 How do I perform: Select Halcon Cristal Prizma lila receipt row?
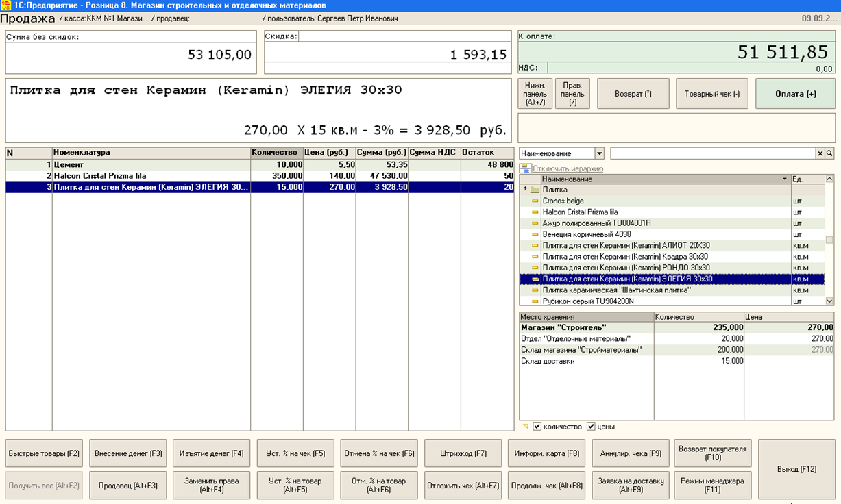(x=259, y=176)
